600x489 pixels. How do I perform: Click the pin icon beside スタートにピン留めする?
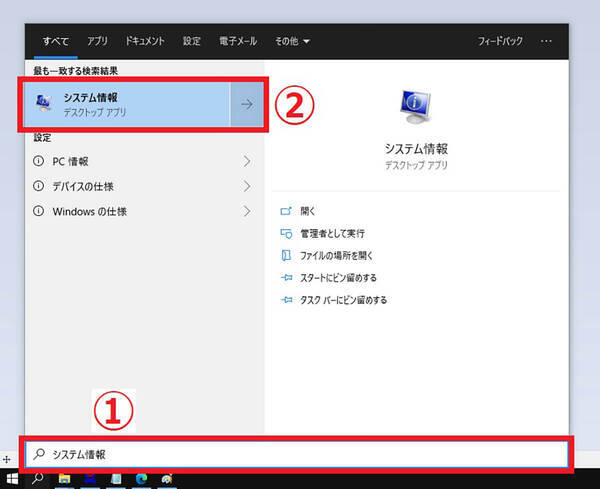point(286,277)
